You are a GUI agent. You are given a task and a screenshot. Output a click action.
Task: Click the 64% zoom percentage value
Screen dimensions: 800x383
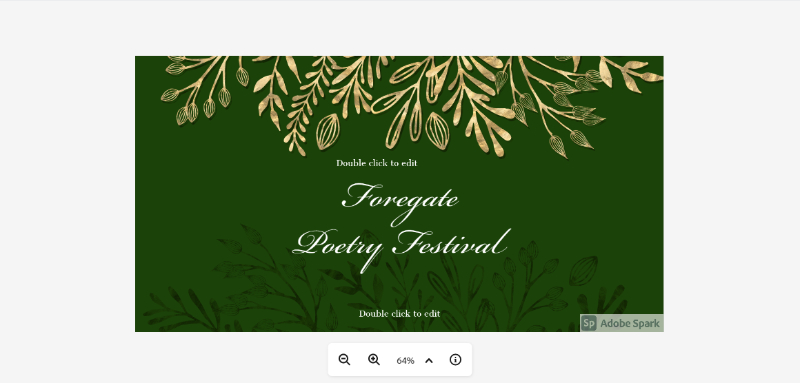coord(405,361)
